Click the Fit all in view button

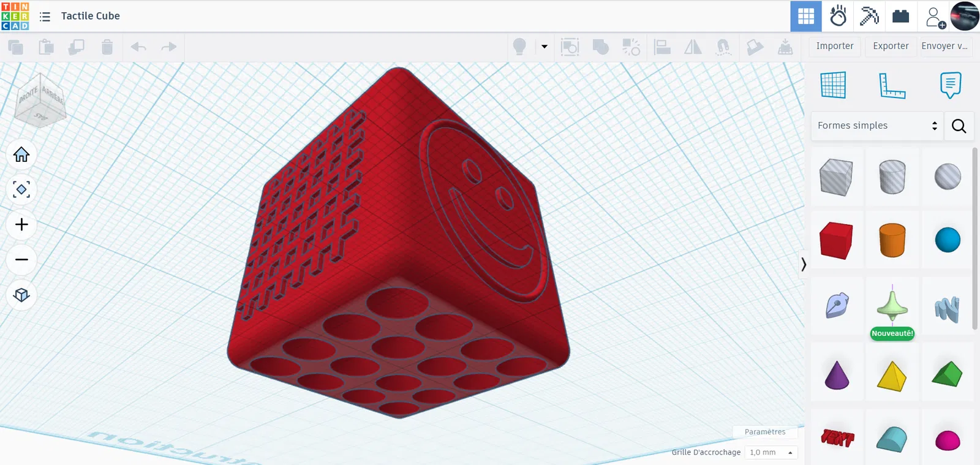(x=21, y=189)
